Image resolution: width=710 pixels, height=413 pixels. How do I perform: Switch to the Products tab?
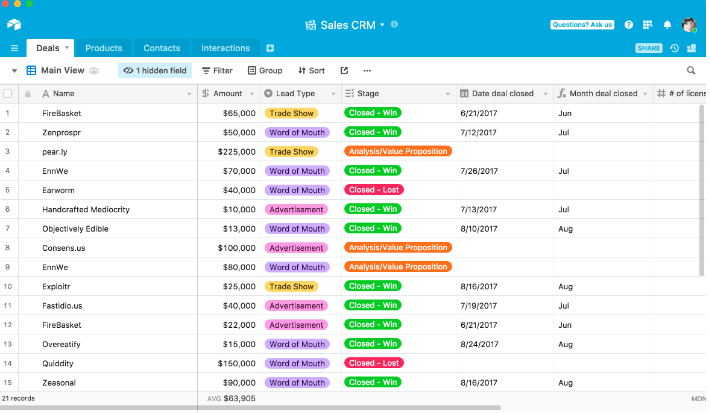103,48
